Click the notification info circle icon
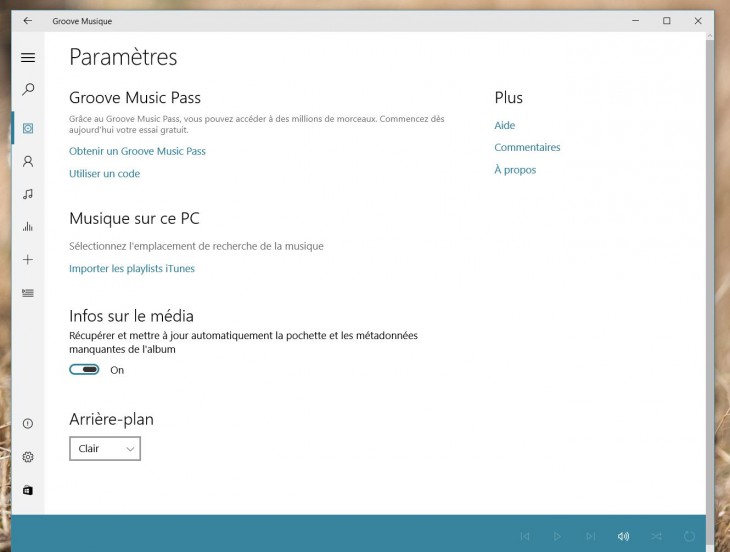This screenshot has height=552, width=730. pyautogui.click(x=28, y=424)
